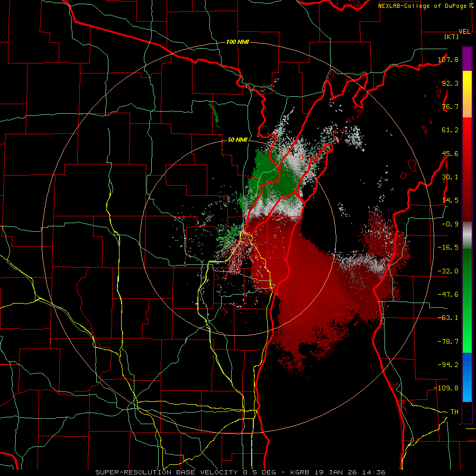Click the -16.5 velocity scale value
Screen dimensions: 476x476
pos(448,248)
